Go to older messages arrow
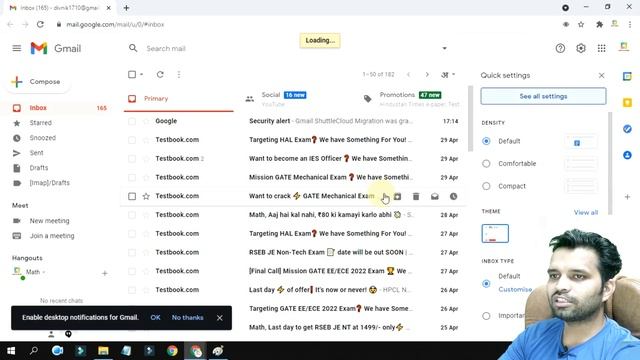This screenshot has width=640, height=360. [x=427, y=75]
